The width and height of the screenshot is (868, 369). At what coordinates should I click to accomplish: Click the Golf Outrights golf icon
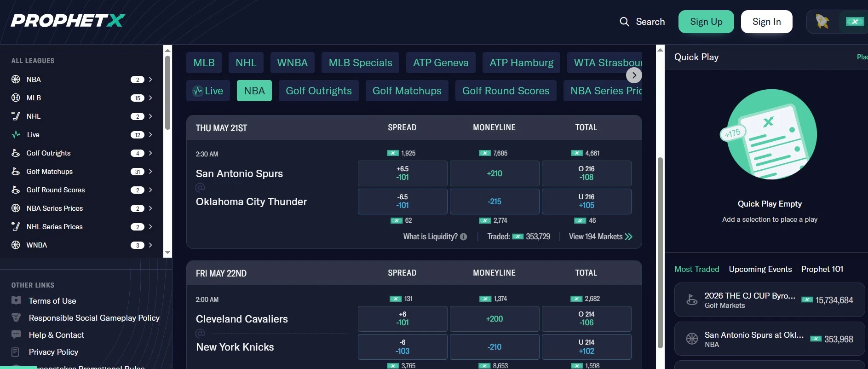tap(16, 153)
